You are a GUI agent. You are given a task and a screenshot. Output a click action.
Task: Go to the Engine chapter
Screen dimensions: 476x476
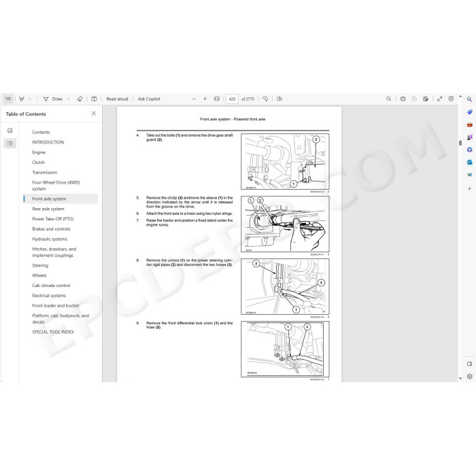pyautogui.click(x=39, y=152)
